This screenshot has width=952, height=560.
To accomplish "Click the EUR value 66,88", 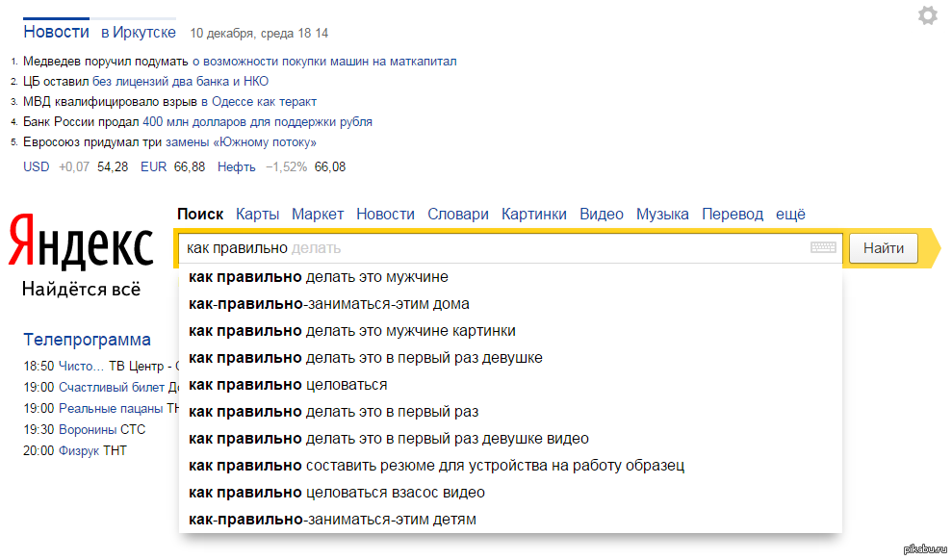I will (190, 166).
